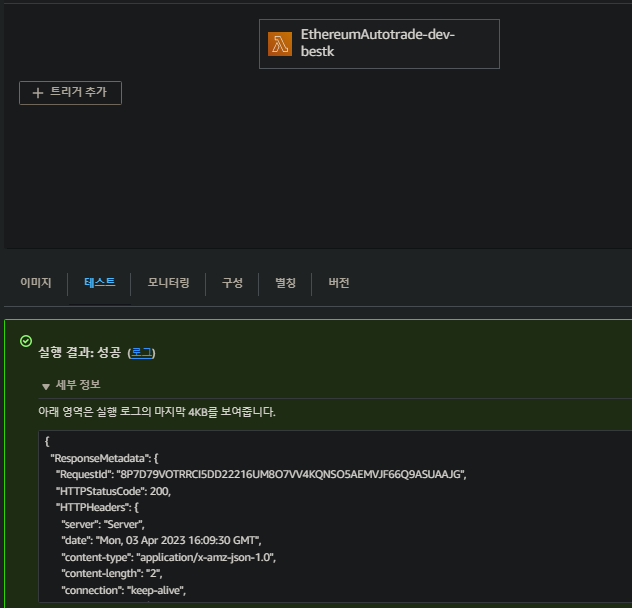Click the text 아래 영역은 실행 로그의 마지막 4KB를 보여줍니다

(157, 412)
